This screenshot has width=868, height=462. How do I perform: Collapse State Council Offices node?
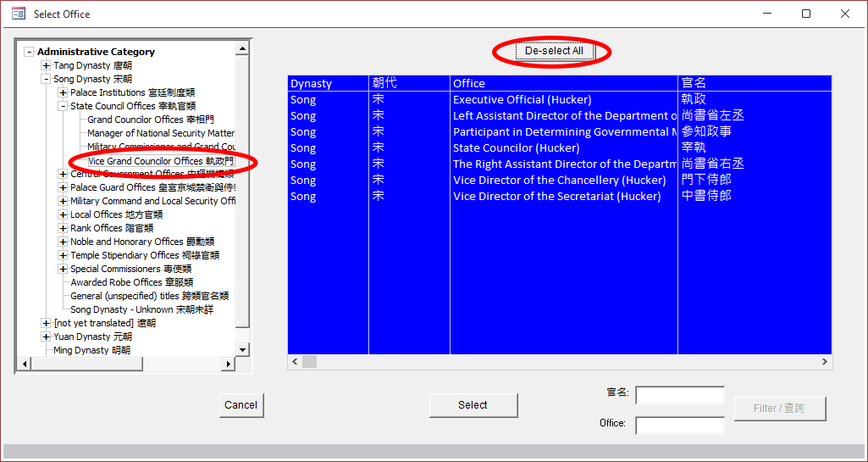tap(63, 106)
